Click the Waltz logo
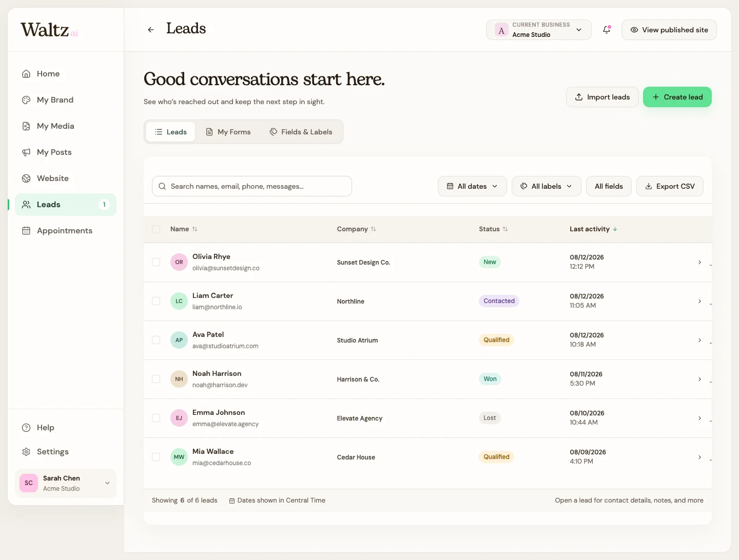 click(49, 30)
